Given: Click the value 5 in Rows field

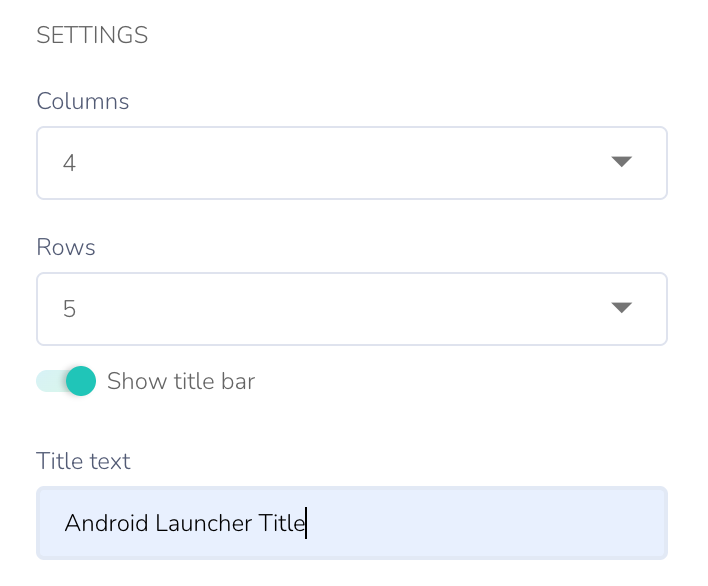Looking at the screenshot, I should tap(69, 309).
